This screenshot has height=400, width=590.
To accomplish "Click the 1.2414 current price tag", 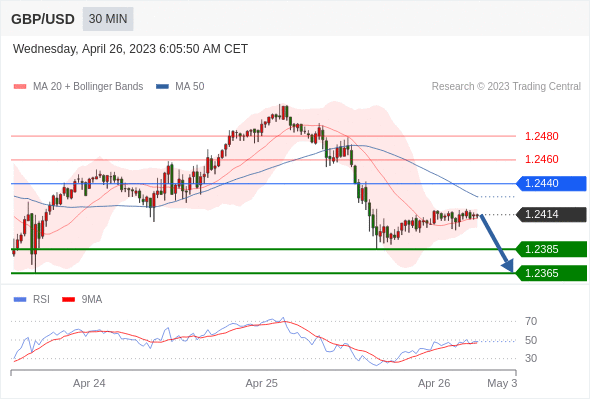I will [x=551, y=214].
